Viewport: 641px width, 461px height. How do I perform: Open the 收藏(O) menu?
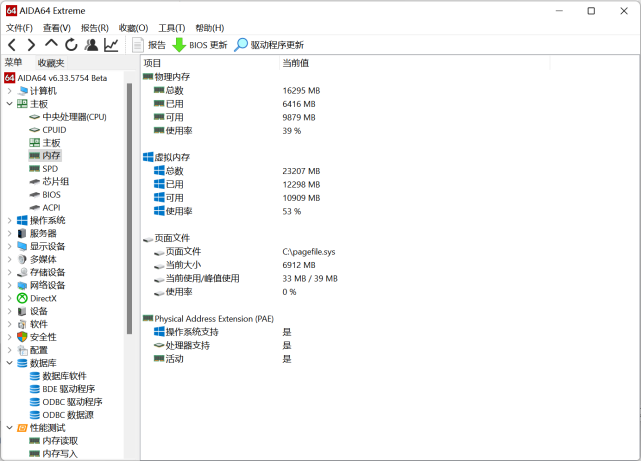click(133, 28)
